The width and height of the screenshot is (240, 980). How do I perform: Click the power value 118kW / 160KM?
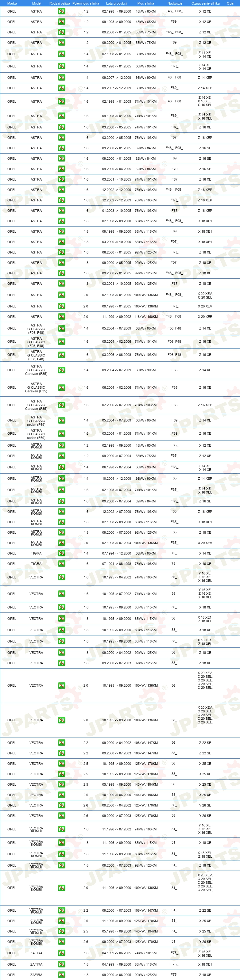click(x=145, y=317)
